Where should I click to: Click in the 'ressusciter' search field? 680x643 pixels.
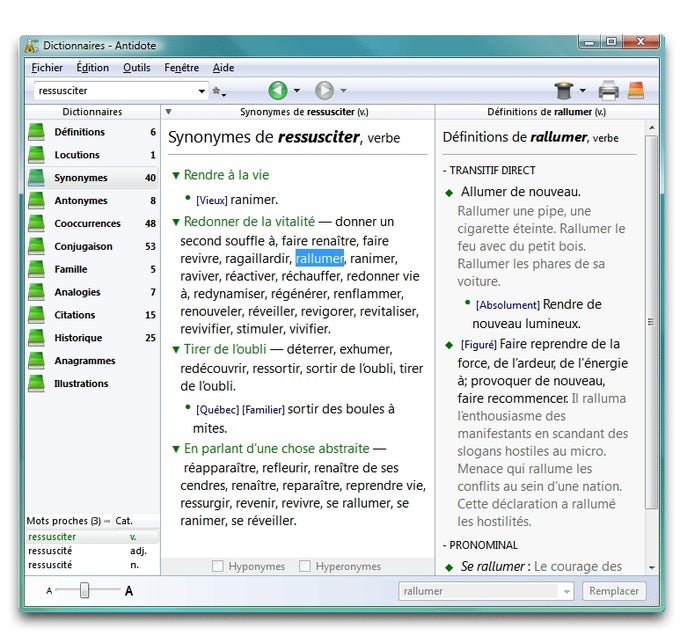click(115, 91)
